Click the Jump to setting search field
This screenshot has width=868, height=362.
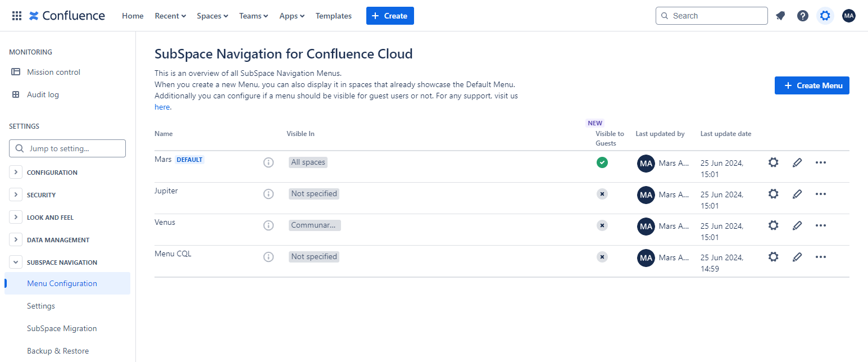tap(67, 148)
